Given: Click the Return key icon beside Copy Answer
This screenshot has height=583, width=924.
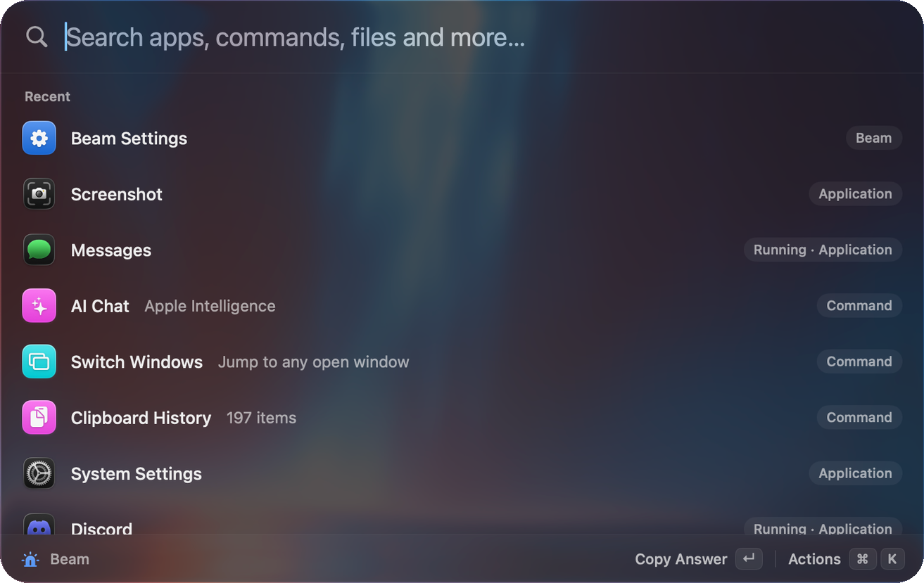Looking at the screenshot, I should (749, 559).
